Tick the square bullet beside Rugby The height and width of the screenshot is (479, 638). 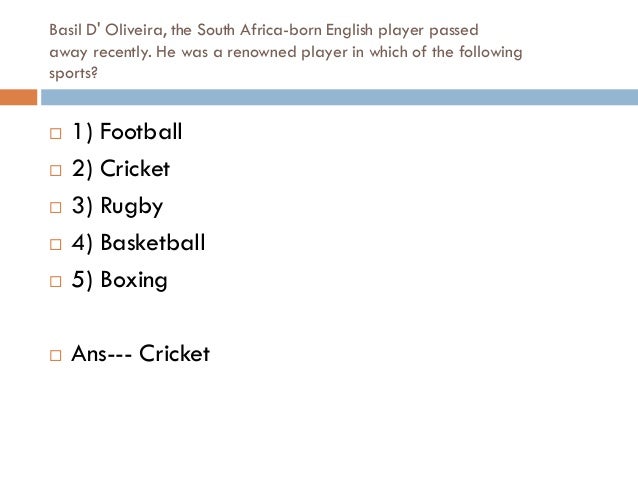[55, 207]
